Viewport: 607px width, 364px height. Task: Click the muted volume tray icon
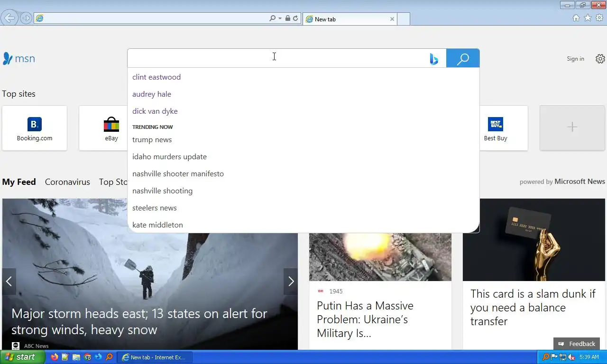tap(571, 357)
